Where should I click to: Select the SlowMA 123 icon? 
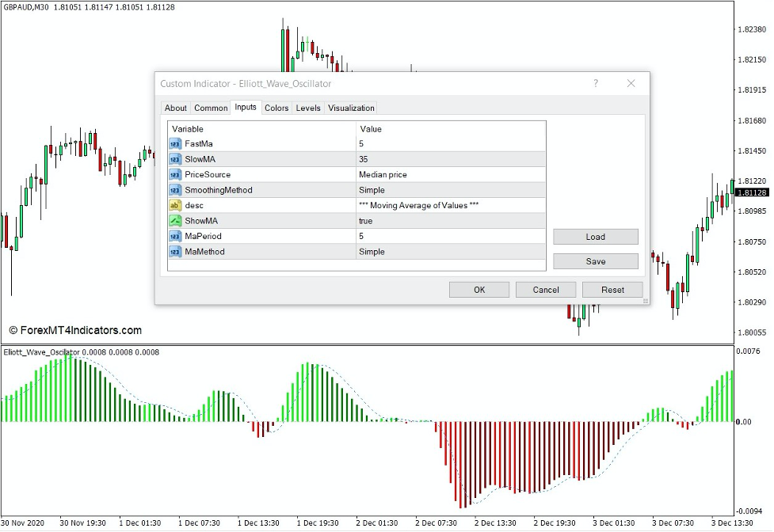coord(173,159)
